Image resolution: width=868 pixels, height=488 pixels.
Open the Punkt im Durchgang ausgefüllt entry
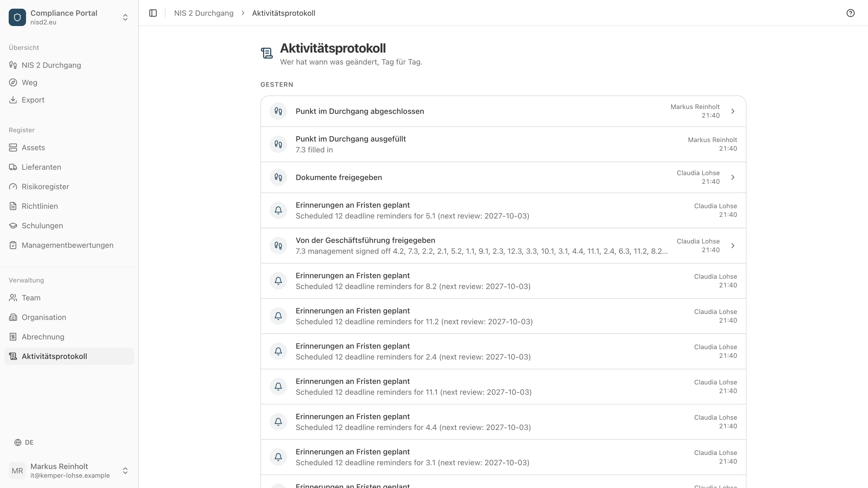click(503, 144)
